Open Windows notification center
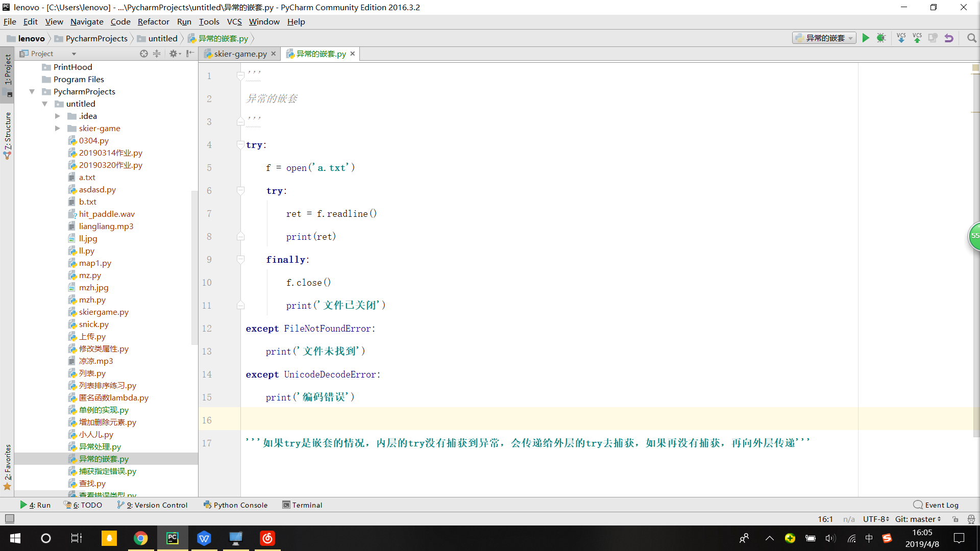Screen dimensions: 980x551 click(959, 538)
